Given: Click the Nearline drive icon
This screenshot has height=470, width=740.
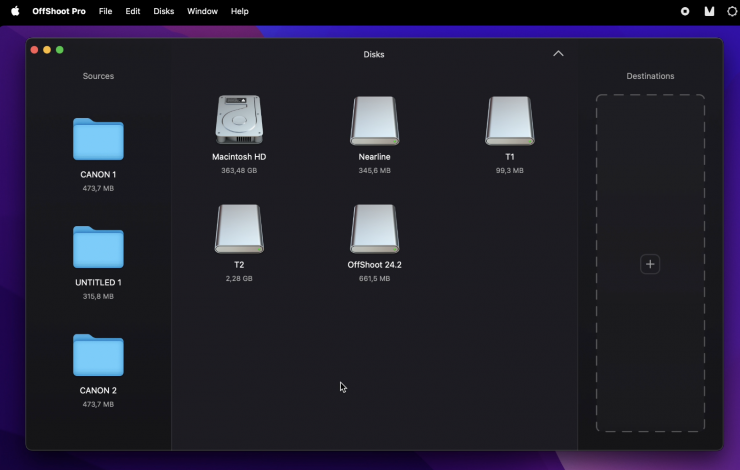Looking at the screenshot, I should pos(374,121).
